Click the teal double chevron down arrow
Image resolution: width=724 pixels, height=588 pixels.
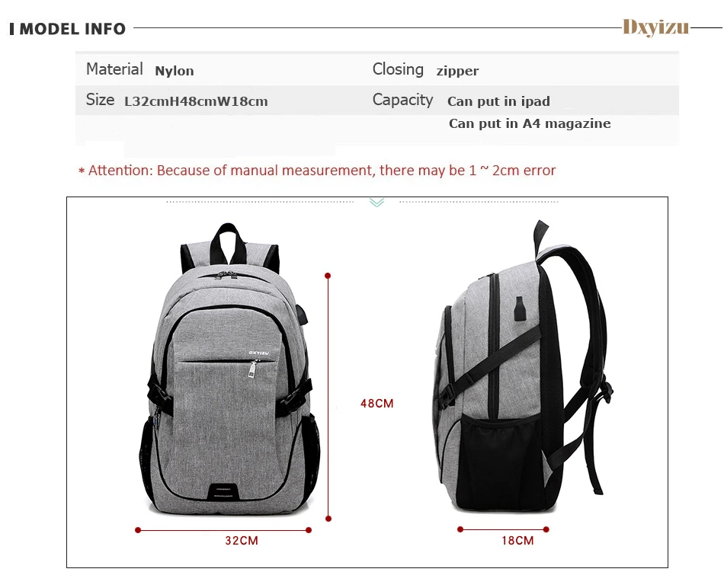point(376,203)
